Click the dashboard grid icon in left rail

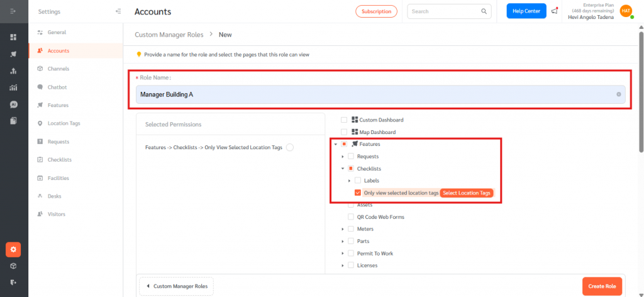(13, 37)
